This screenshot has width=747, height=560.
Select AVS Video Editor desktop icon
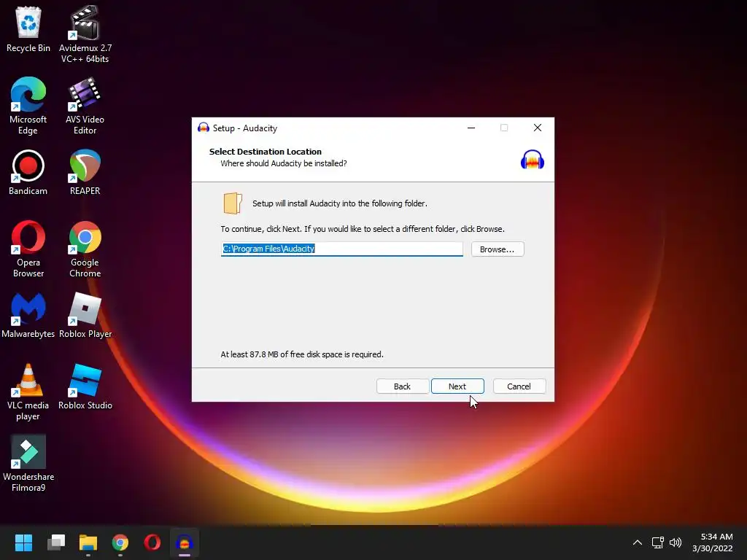(x=85, y=106)
